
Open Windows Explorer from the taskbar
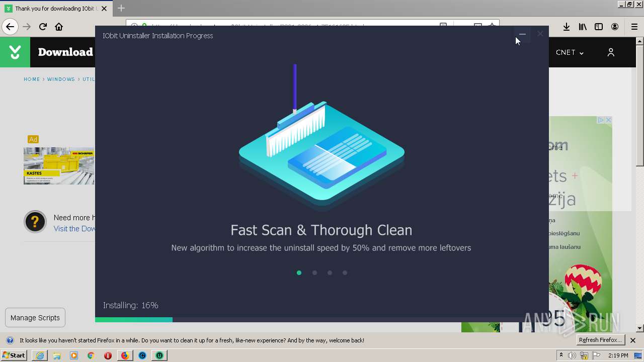click(x=57, y=355)
